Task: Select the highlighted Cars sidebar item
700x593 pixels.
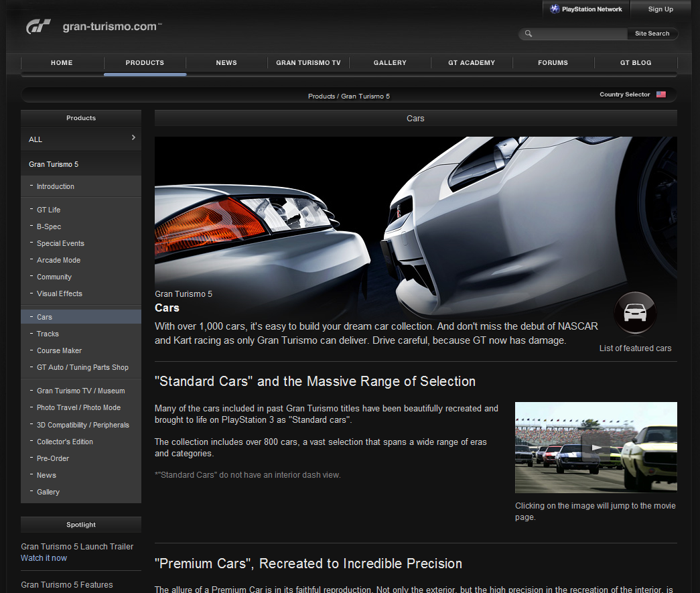Action: [81, 316]
